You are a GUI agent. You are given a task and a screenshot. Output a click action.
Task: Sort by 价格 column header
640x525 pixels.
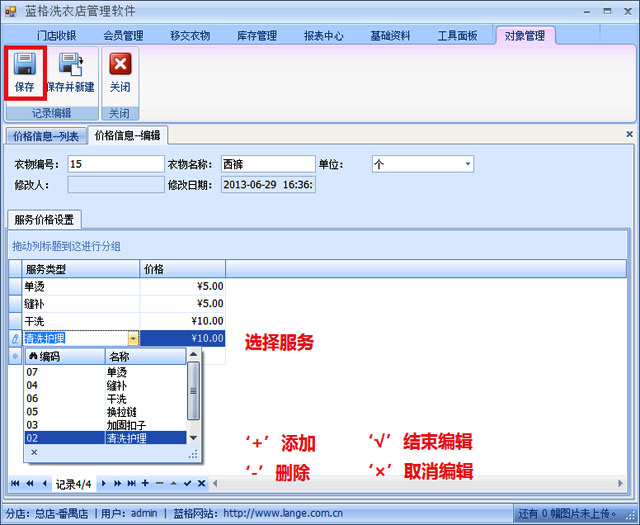click(182, 269)
